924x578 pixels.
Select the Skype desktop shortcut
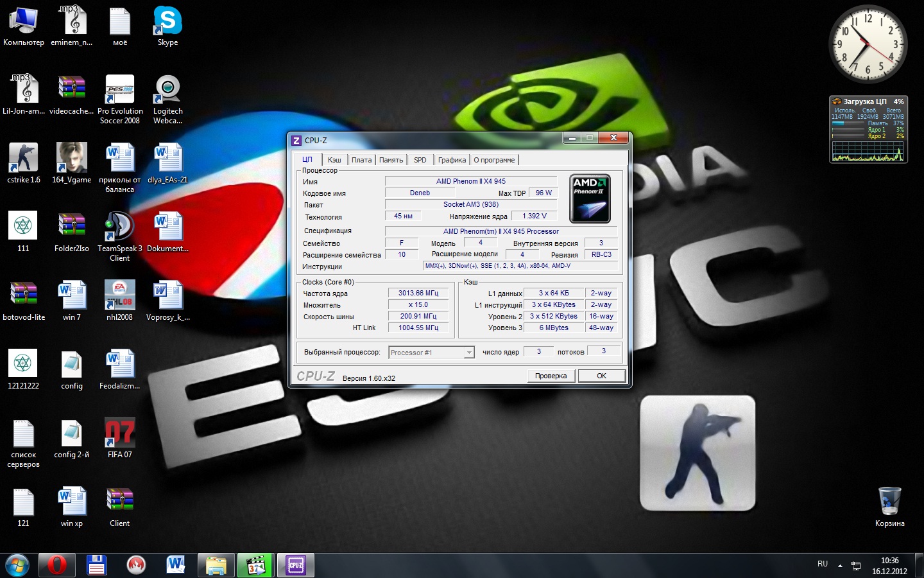pos(167,26)
